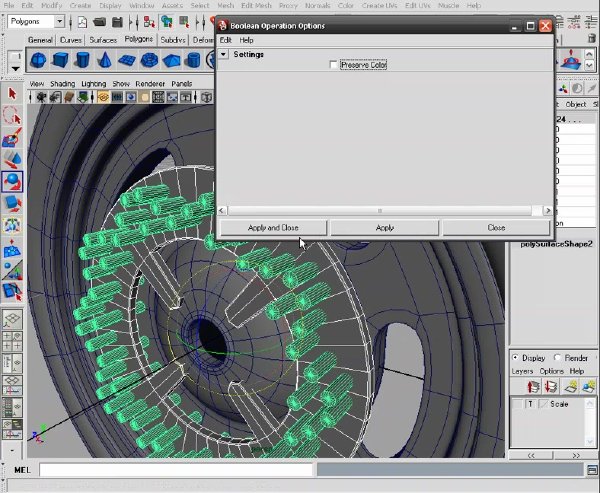This screenshot has width=600, height=493.
Task: Open the shelf menu black triangle
Action: tap(15, 69)
